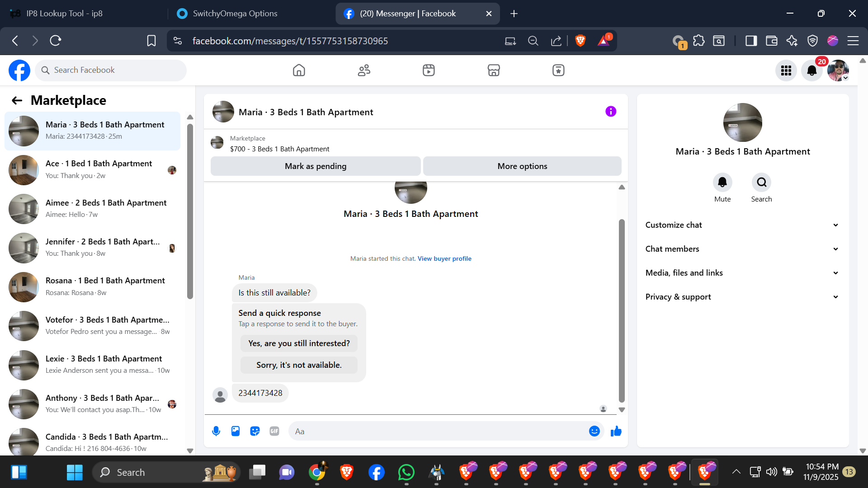Open the browser extensions puzzle icon

[699, 41]
